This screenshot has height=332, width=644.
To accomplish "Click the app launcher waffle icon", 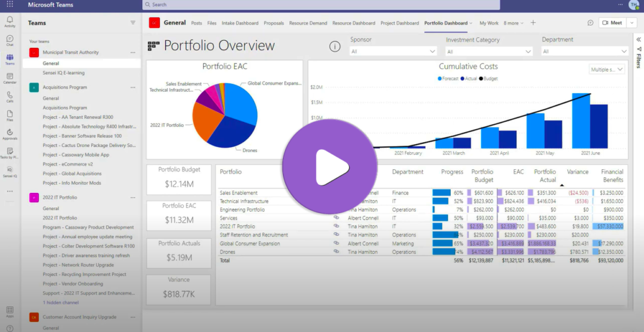I will 9,4.
